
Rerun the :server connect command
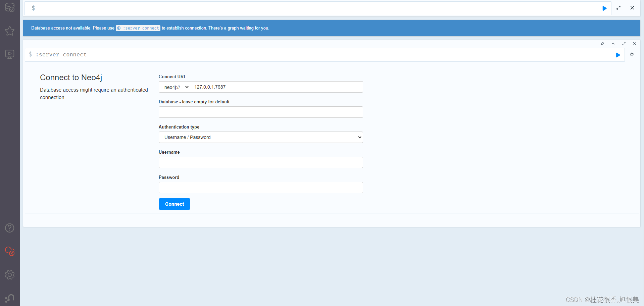618,55
